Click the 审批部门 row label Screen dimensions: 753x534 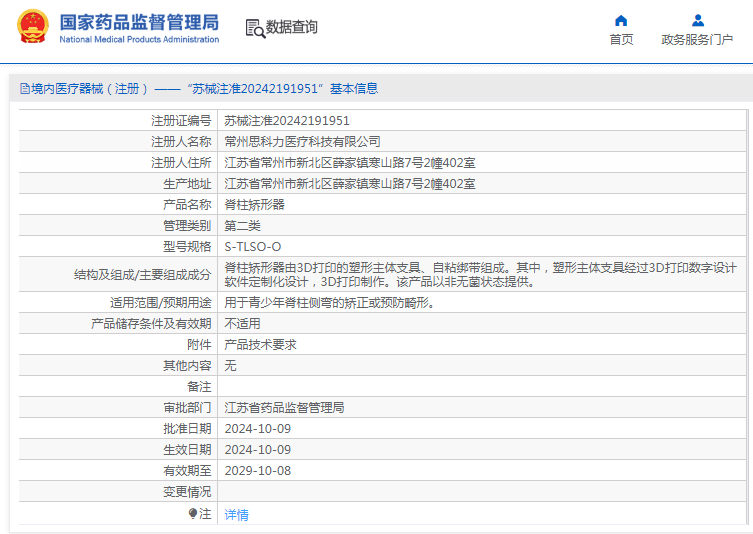187,408
